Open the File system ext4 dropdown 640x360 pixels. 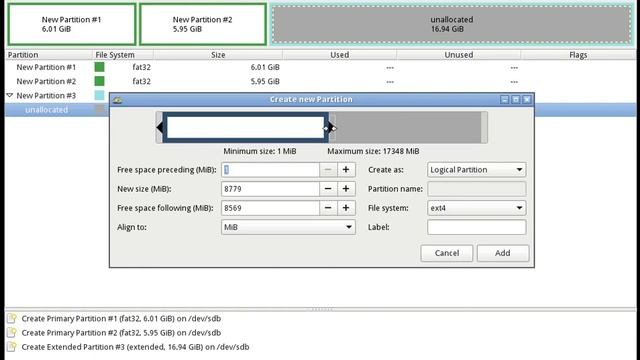point(476,208)
